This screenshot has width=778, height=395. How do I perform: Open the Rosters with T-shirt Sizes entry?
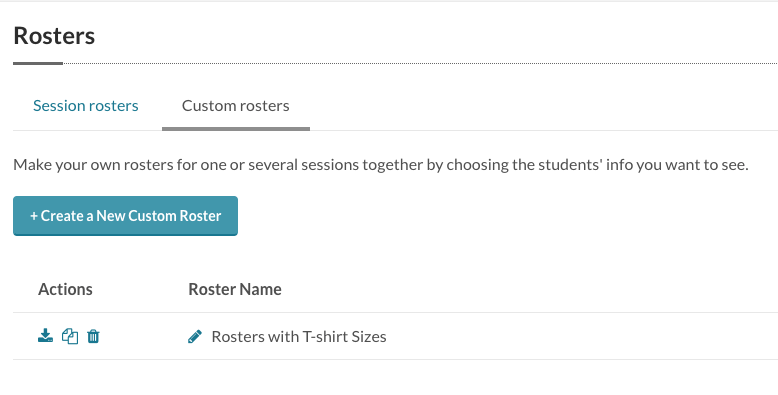pyautogui.click(x=299, y=336)
